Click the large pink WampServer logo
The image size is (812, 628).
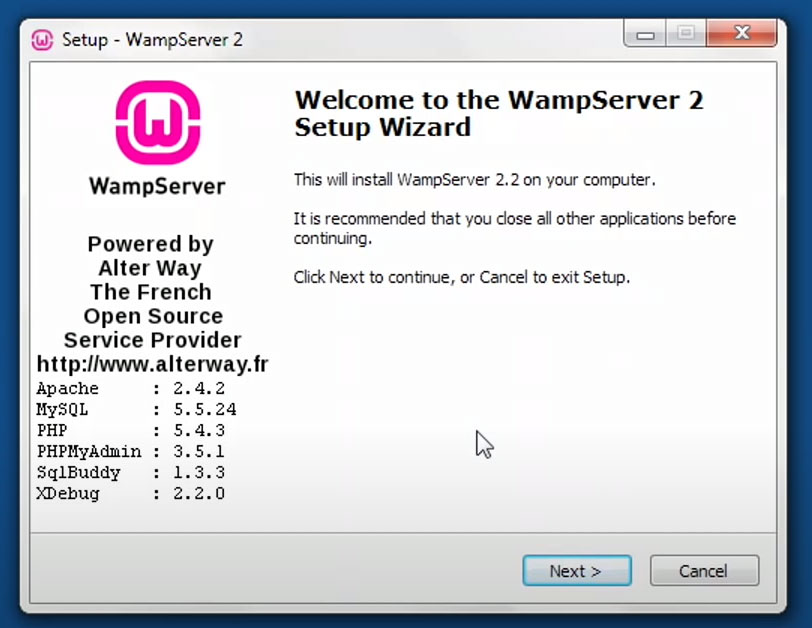[158, 123]
